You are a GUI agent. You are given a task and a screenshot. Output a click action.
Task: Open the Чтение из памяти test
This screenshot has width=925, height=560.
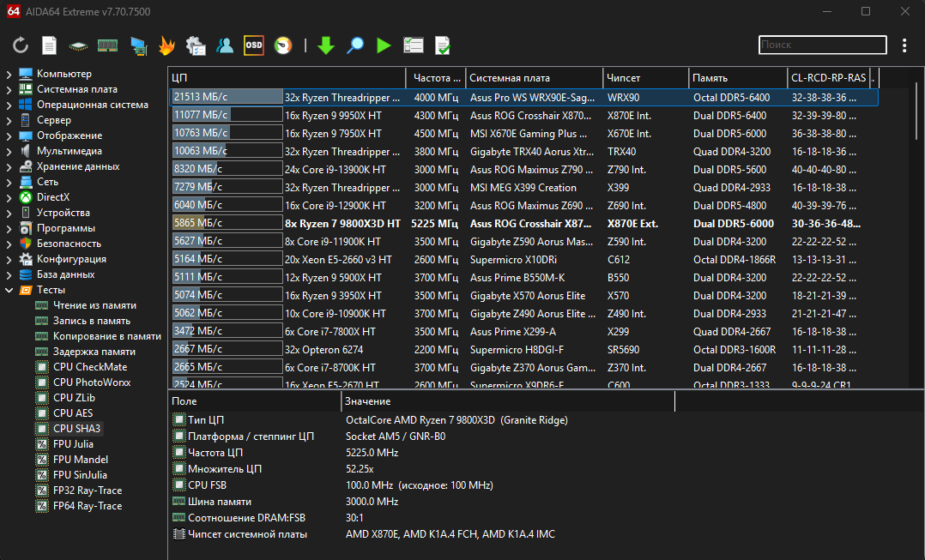(94, 305)
